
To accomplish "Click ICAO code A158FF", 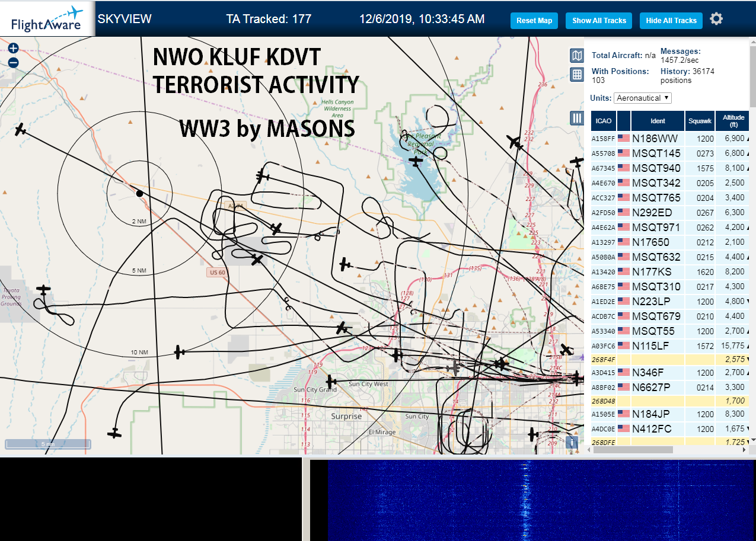I will point(603,139).
